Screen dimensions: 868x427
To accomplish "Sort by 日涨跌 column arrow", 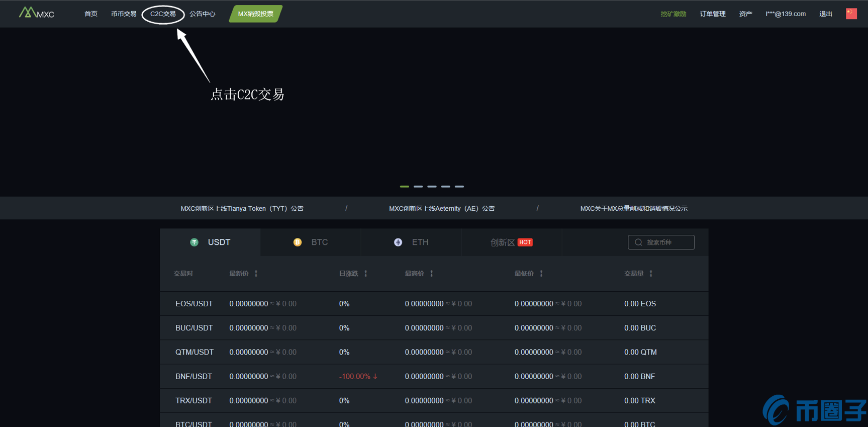I will click(366, 274).
